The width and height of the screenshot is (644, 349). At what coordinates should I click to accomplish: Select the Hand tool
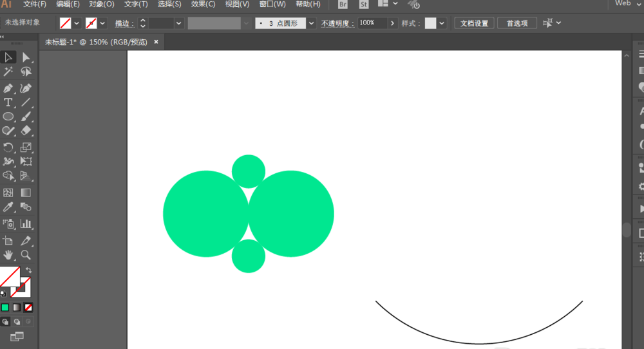click(x=8, y=255)
